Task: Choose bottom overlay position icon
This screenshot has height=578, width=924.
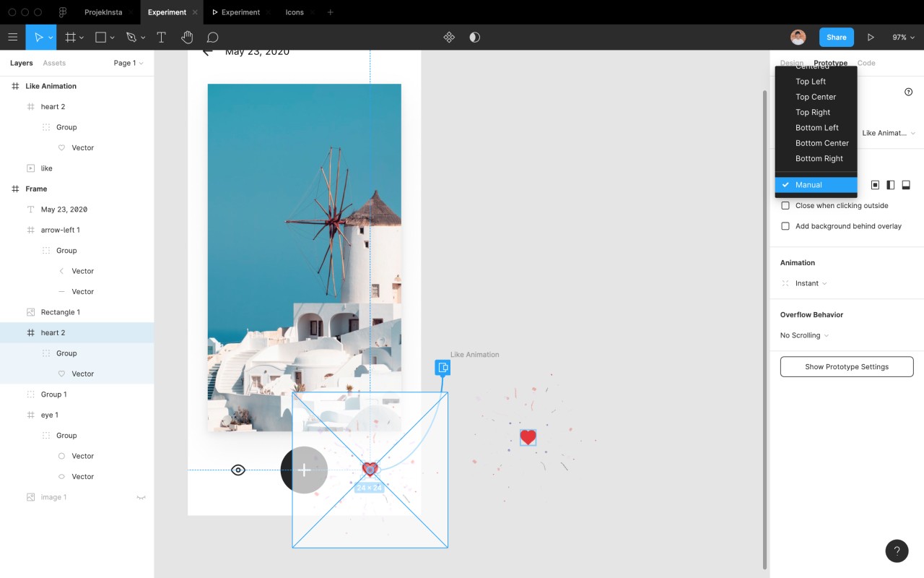Action: [906, 185]
